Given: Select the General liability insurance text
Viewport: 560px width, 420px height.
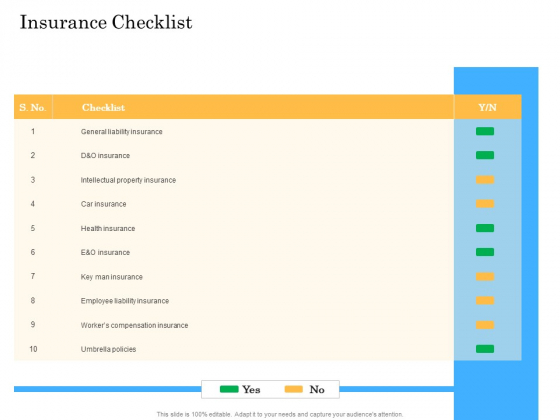Looking at the screenshot, I should click(121, 132).
